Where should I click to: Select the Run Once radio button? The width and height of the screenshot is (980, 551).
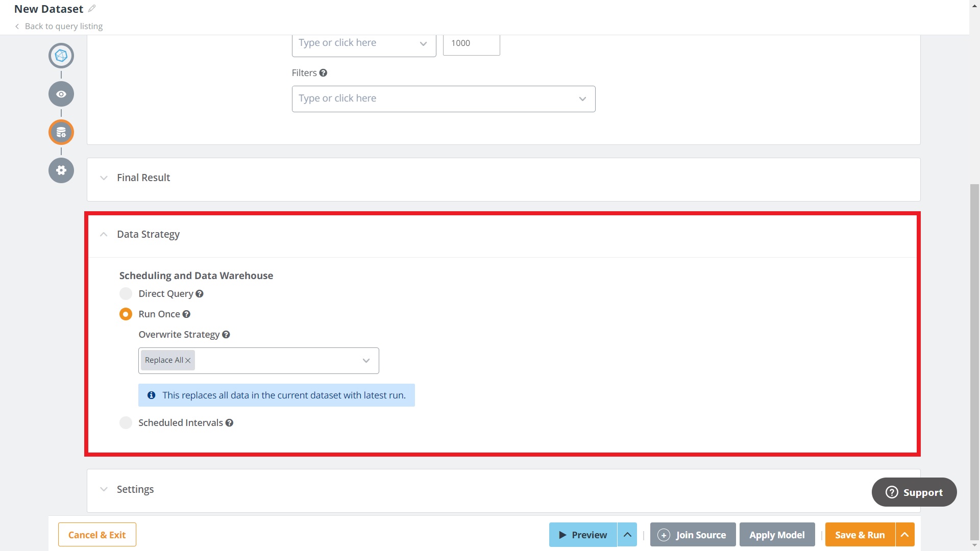[126, 314]
